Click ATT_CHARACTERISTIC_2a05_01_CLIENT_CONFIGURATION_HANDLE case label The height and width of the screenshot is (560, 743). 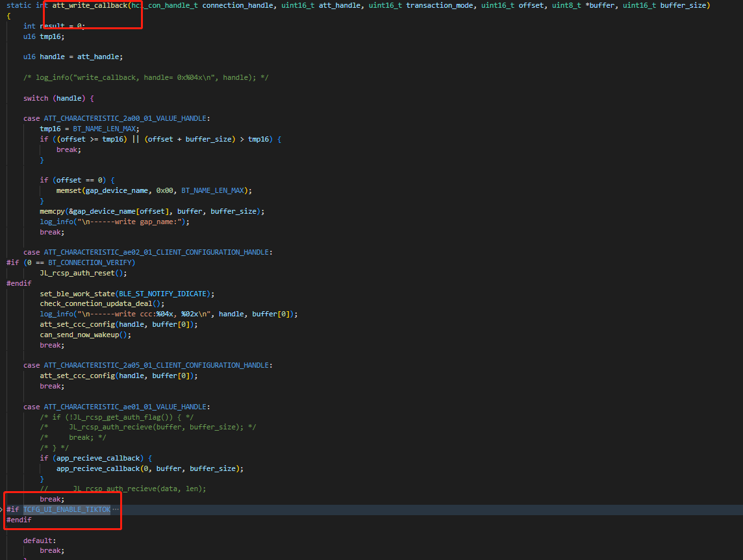click(157, 366)
